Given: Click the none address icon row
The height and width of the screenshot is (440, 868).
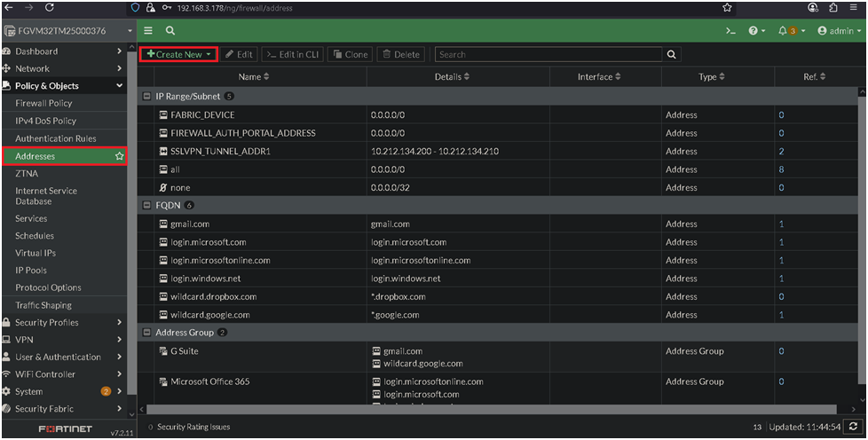Looking at the screenshot, I should 497,188.
